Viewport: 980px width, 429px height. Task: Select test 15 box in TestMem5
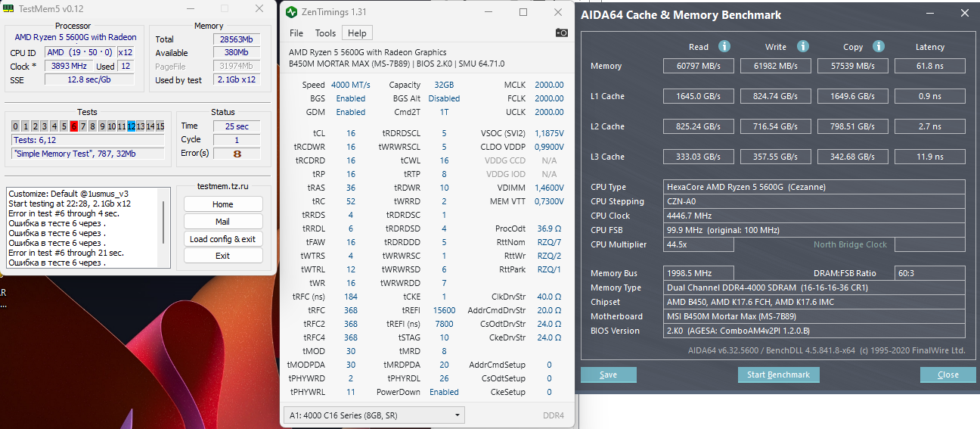point(160,126)
